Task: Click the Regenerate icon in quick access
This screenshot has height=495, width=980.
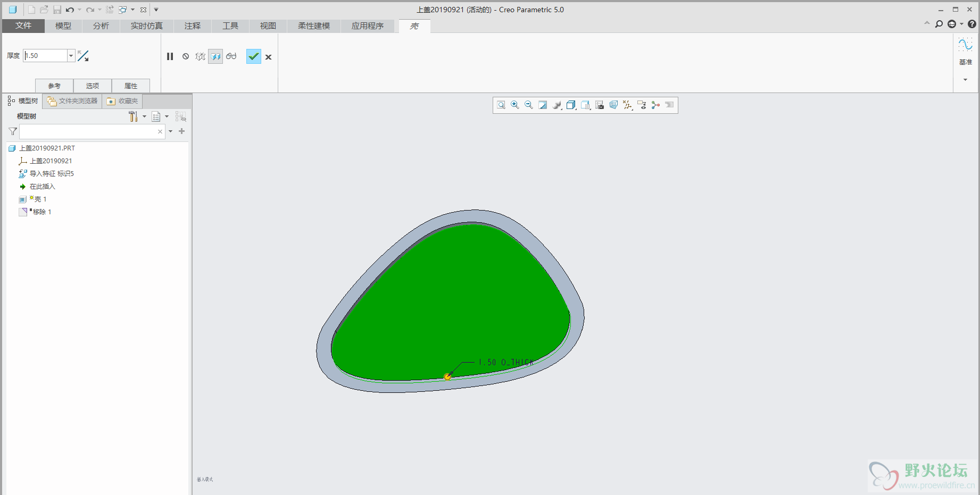Action: 110,10
